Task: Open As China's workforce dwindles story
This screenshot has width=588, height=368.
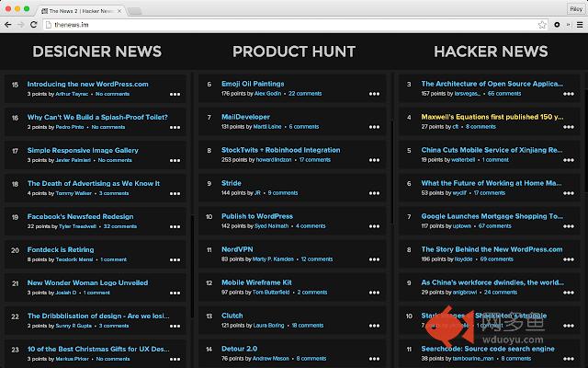Action: (492, 282)
